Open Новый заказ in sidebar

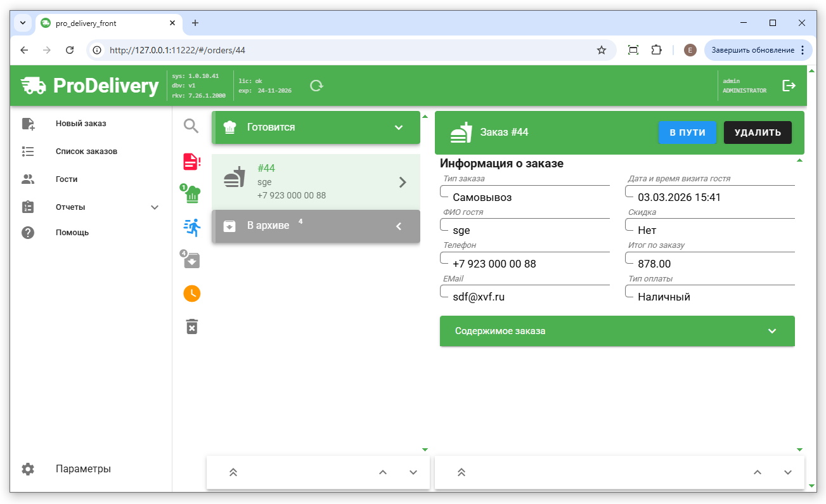(81, 124)
